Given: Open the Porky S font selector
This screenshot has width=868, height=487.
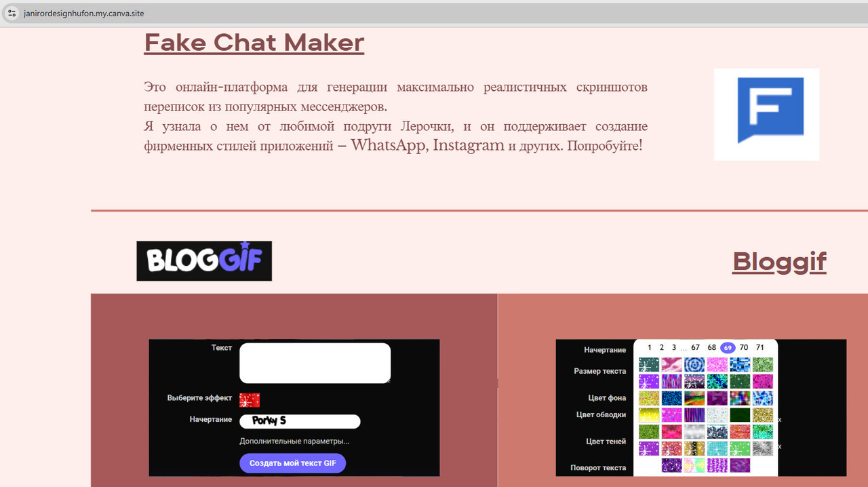Looking at the screenshot, I should [x=300, y=421].
